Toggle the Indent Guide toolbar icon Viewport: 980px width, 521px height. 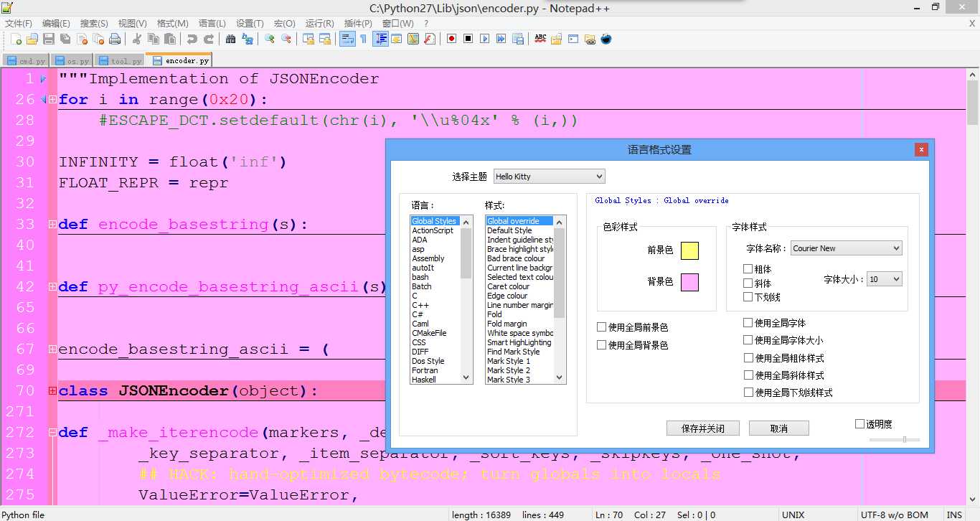380,39
